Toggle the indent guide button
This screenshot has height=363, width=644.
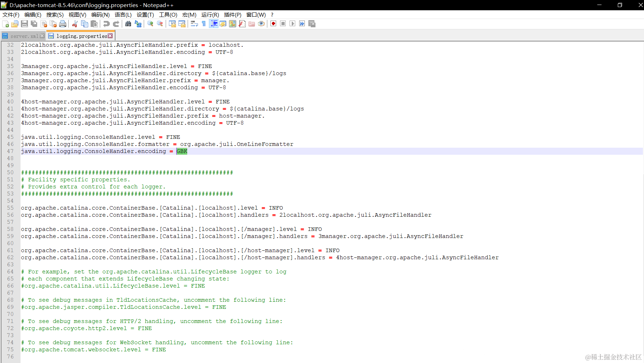(213, 24)
